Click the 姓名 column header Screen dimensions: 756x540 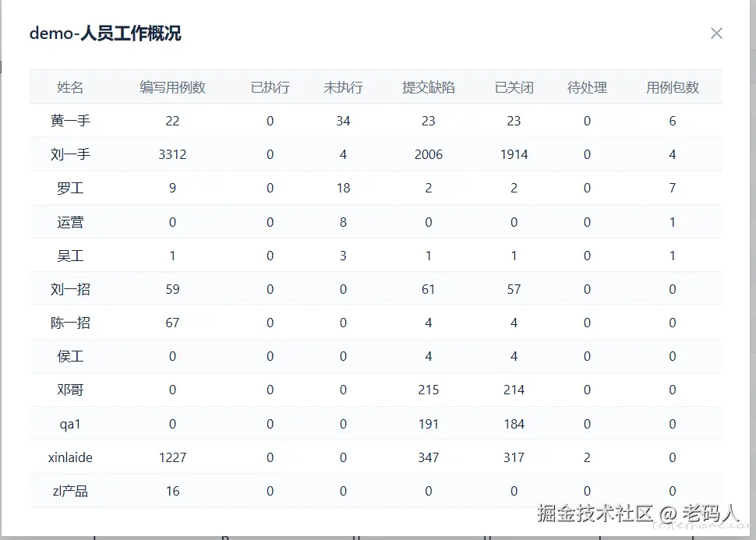pos(70,87)
